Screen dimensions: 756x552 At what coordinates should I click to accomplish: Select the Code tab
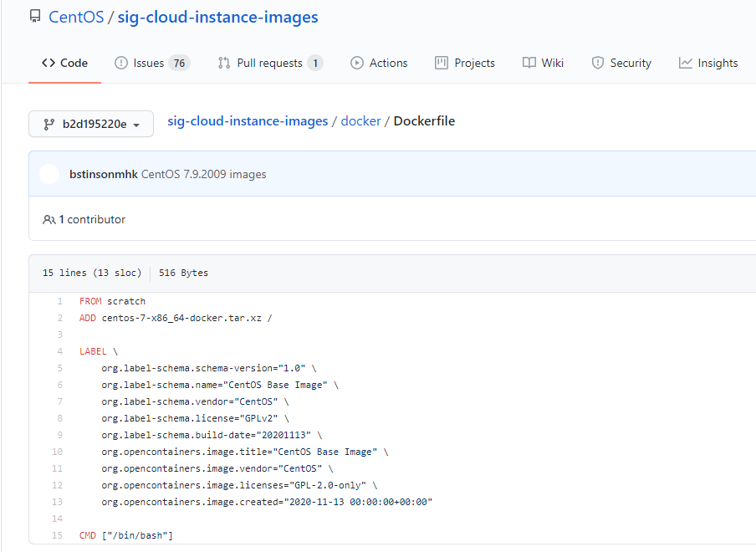click(64, 64)
